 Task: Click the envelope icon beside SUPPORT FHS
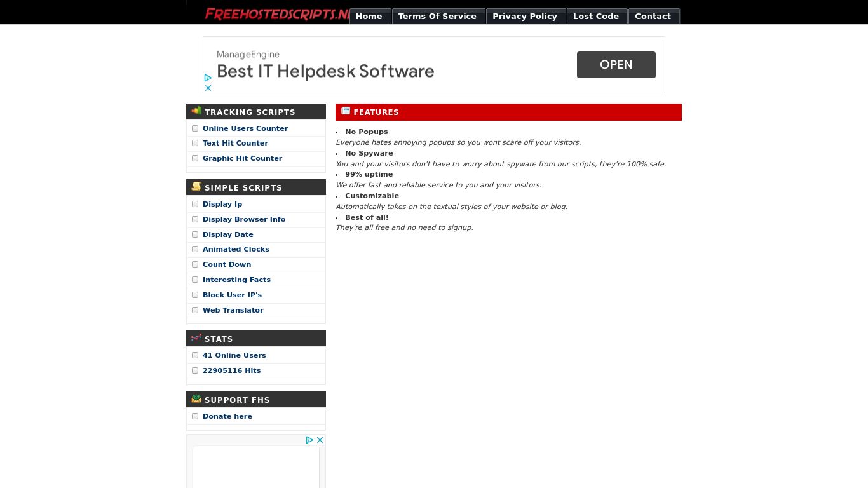click(x=196, y=398)
